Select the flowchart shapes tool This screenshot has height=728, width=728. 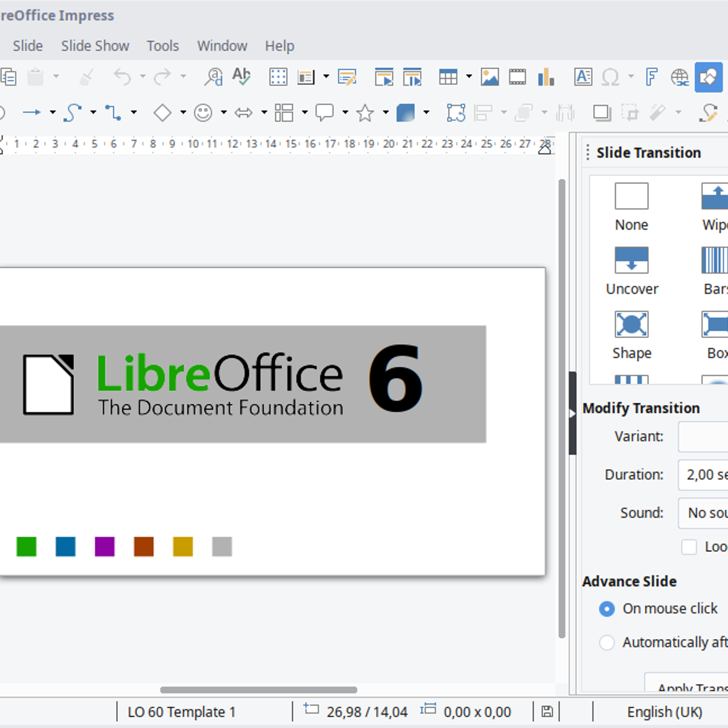click(284, 112)
